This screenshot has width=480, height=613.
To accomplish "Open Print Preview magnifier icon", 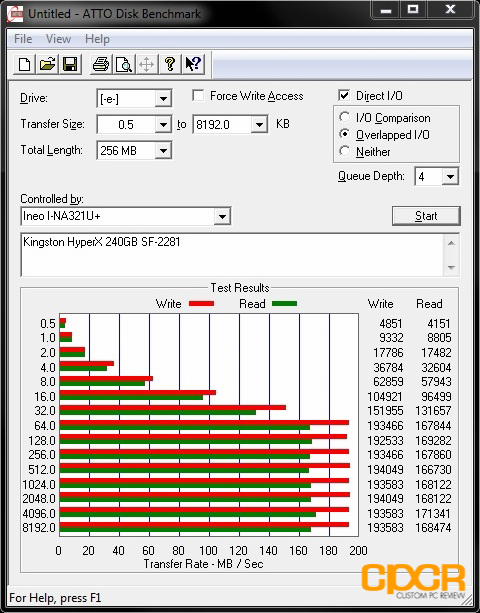I will (124, 64).
